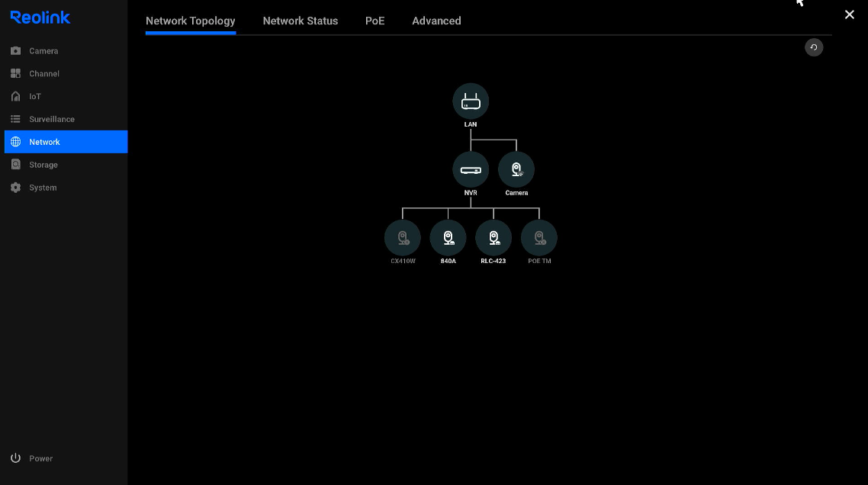Click the NVR label text
The width and height of the screenshot is (868, 485).
[x=471, y=193]
